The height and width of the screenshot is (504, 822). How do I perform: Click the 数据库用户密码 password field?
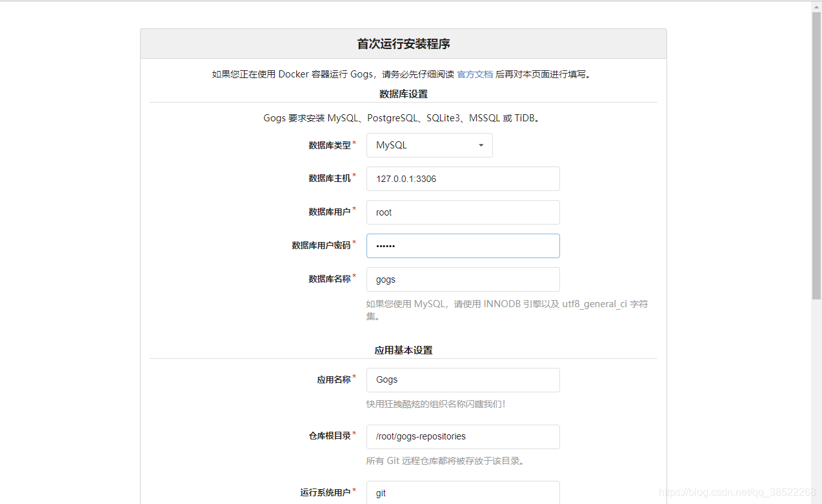click(x=463, y=246)
